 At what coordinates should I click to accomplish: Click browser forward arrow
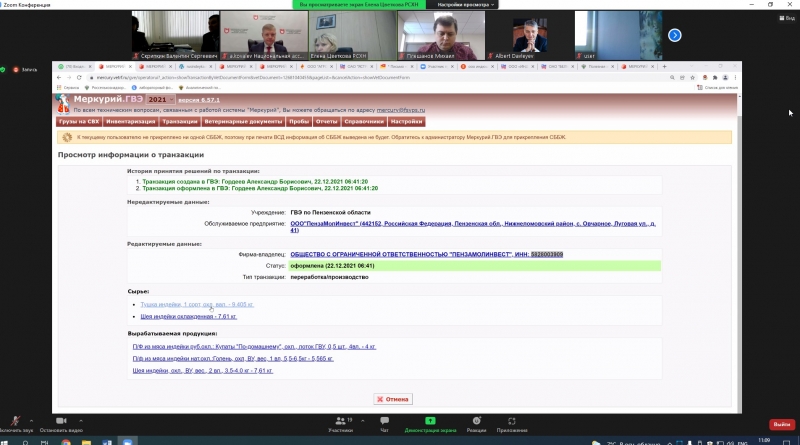coord(69,78)
